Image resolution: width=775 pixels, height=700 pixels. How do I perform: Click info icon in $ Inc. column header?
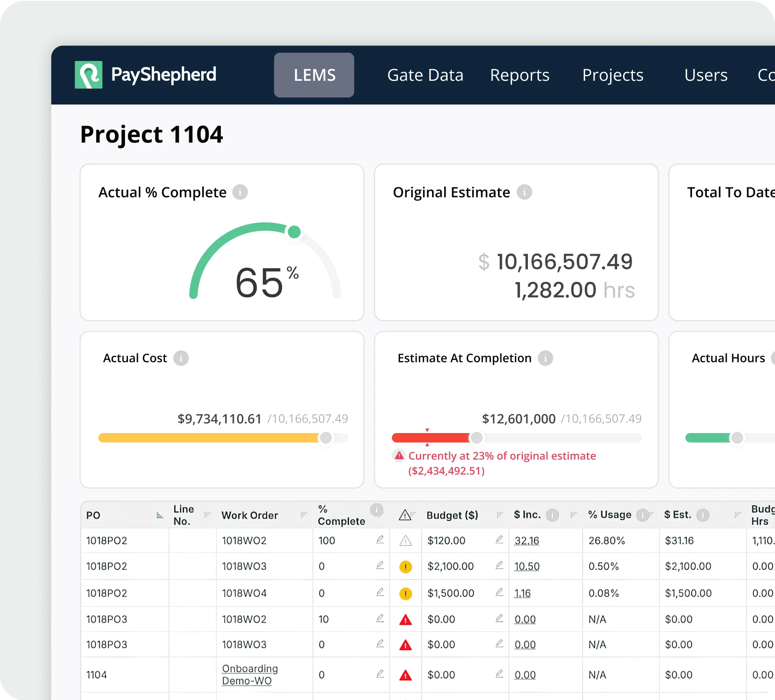pyautogui.click(x=552, y=515)
